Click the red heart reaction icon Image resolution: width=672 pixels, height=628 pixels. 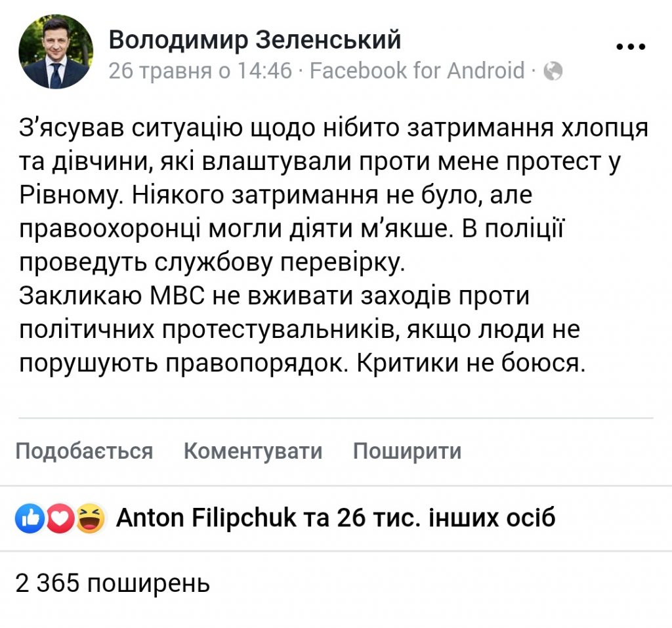click(60, 518)
